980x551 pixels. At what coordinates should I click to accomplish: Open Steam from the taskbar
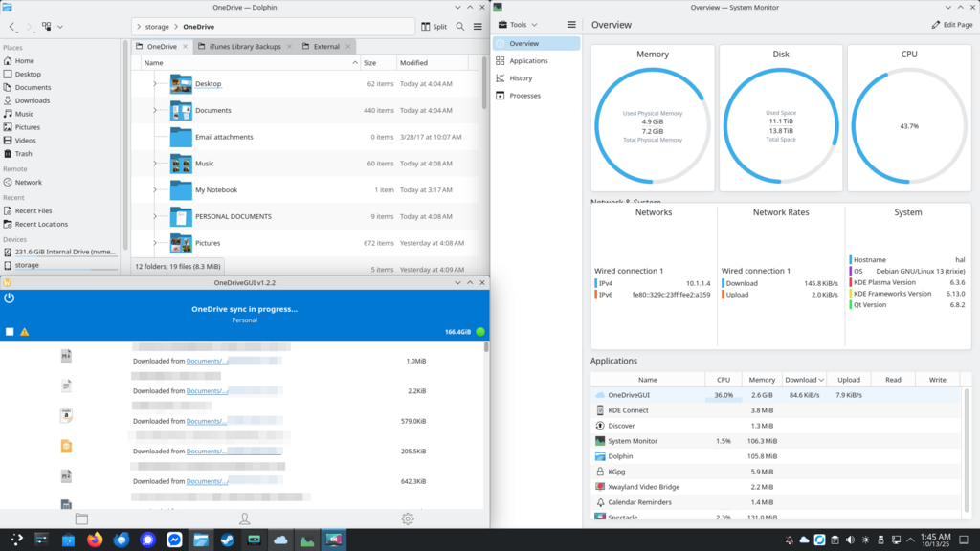228,540
